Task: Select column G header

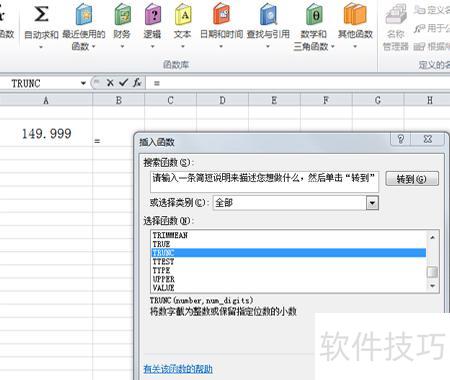Action: (x=378, y=100)
